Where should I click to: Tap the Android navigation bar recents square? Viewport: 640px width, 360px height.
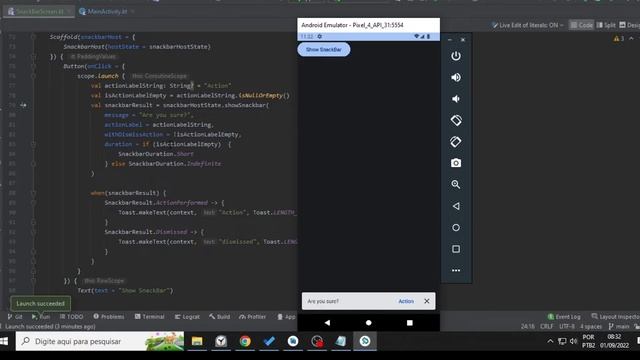point(410,322)
